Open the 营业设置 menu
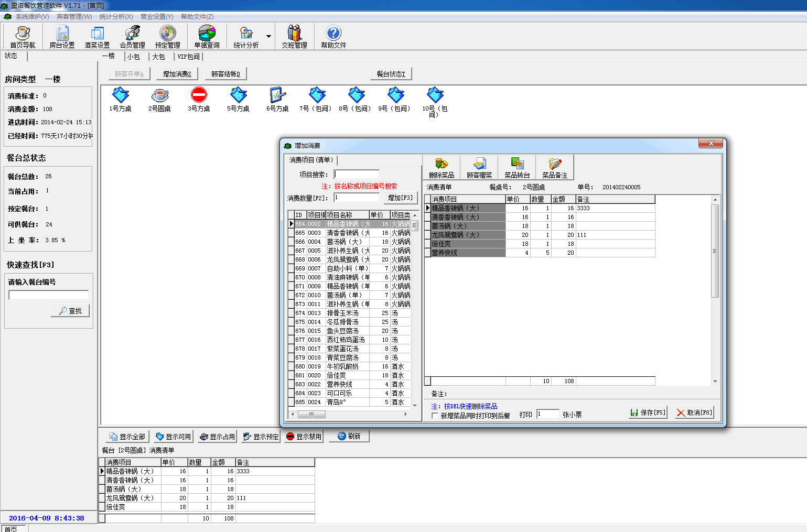Screen dimensions: 807x532 click(156, 17)
